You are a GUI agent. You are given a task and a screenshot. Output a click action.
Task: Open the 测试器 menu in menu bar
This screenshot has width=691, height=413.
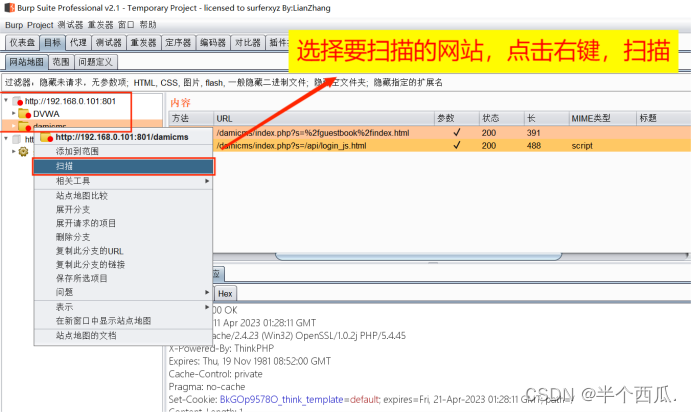coord(71,25)
